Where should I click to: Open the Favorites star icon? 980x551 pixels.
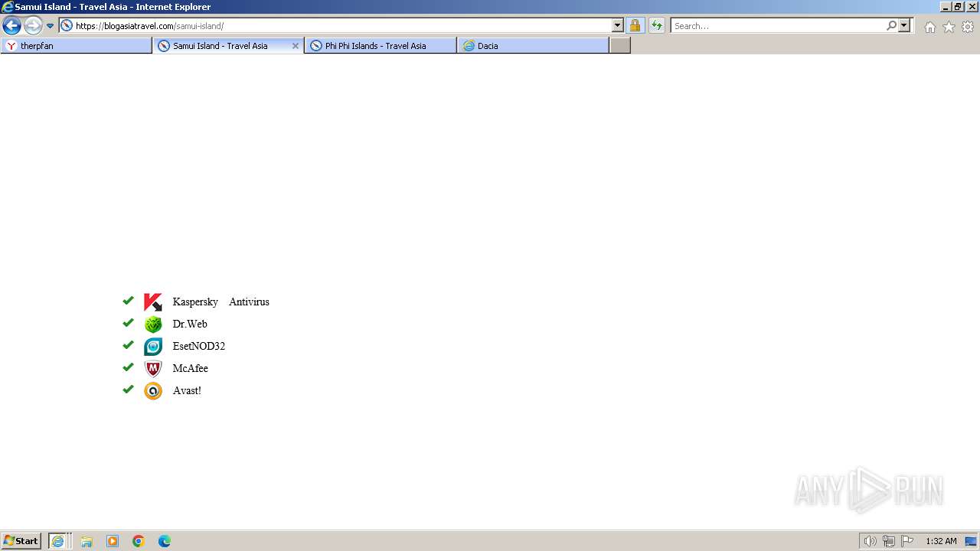949,27
